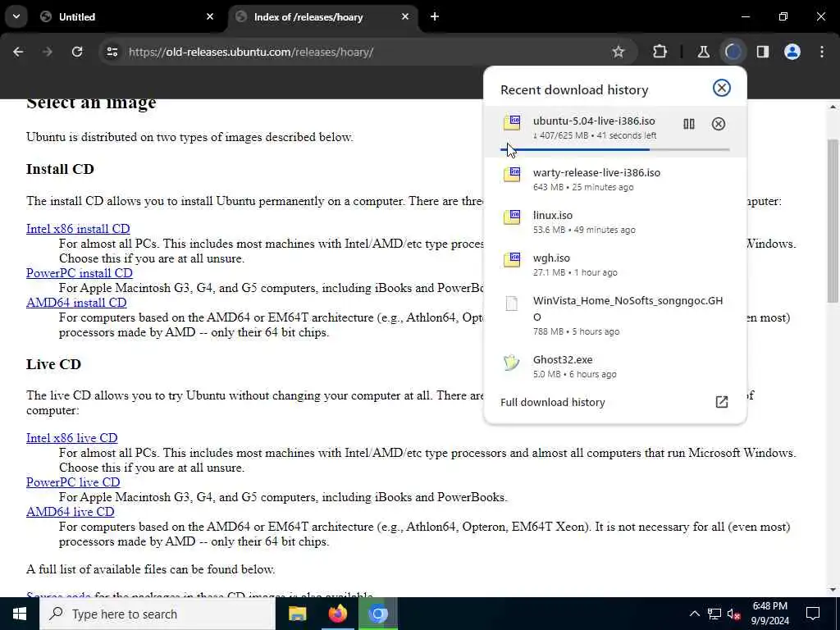Go forward in browser history
This screenshot has width=840, height=630.
coord(47,52)
